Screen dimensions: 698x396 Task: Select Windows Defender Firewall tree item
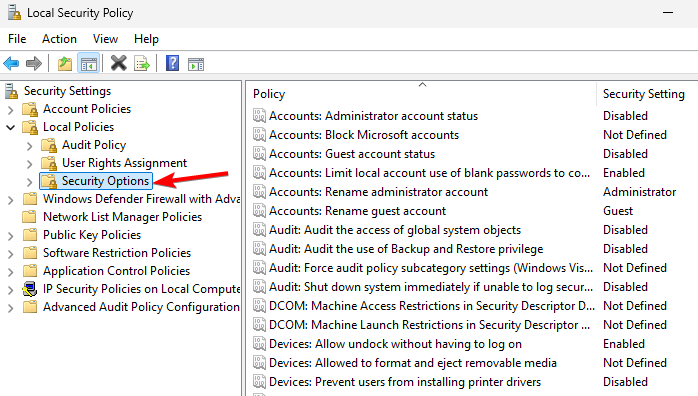pos(141,199)
